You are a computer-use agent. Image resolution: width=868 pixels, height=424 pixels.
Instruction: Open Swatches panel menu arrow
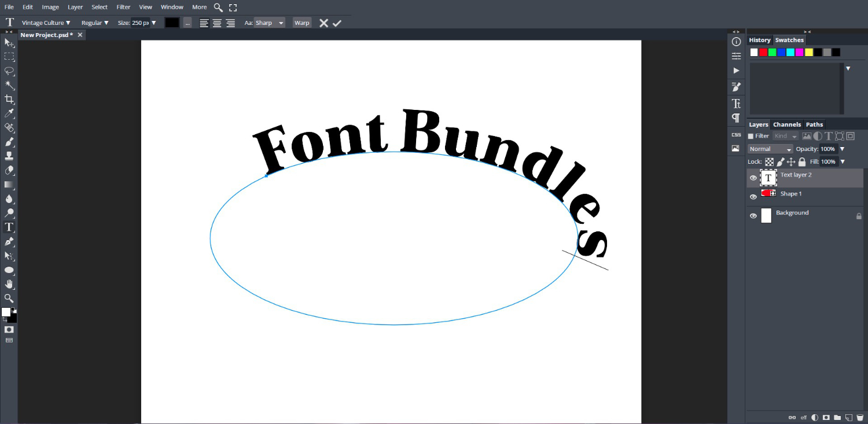pos(848,68)
